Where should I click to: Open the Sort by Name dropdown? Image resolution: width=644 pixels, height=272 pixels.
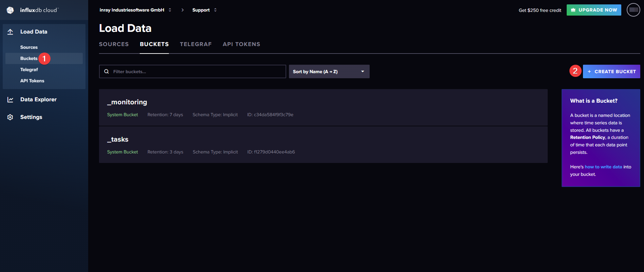pyautogui.click(x=329, y=71)
